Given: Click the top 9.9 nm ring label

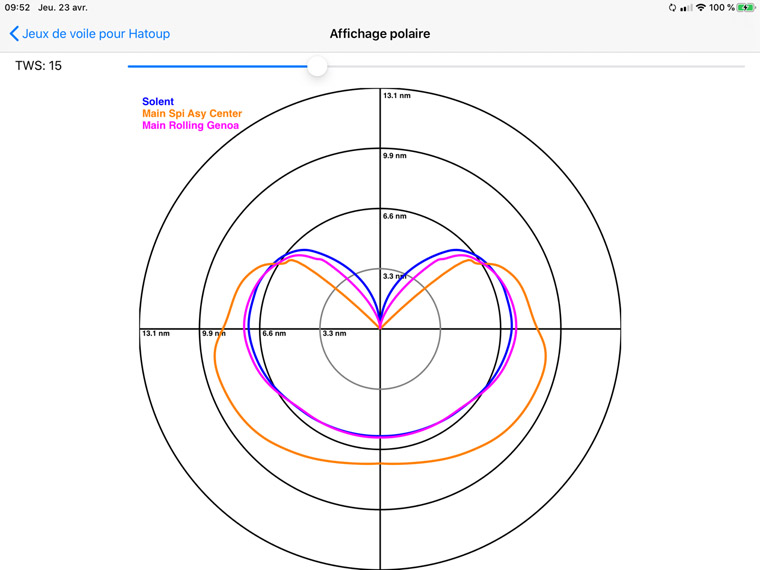Looking at the screenshot, I should [395, 156].
